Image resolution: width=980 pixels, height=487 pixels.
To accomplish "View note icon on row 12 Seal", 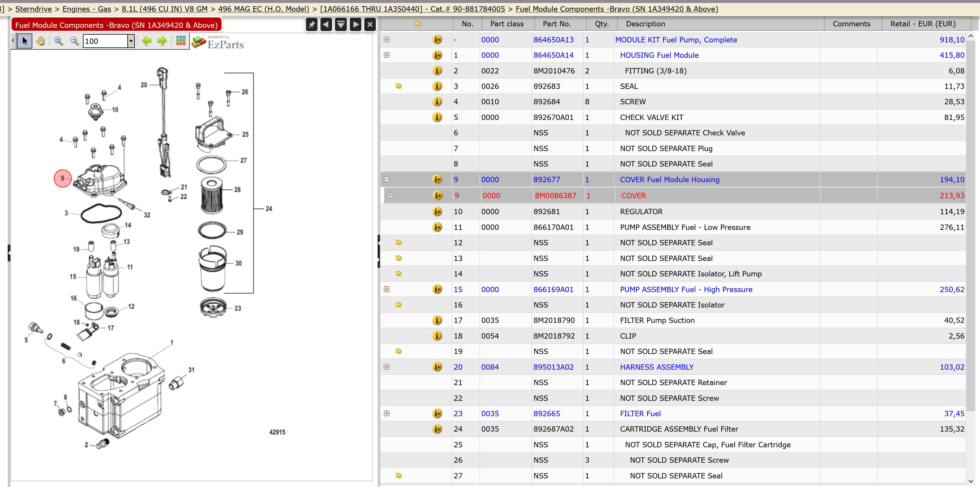I will [x=398, y=242].
